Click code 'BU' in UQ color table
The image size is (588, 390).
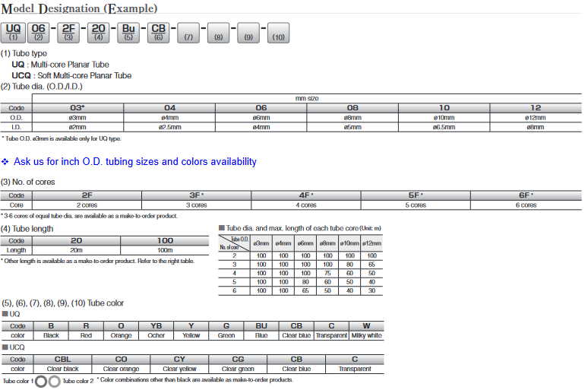pyautogui.click(x=261, y=326)
